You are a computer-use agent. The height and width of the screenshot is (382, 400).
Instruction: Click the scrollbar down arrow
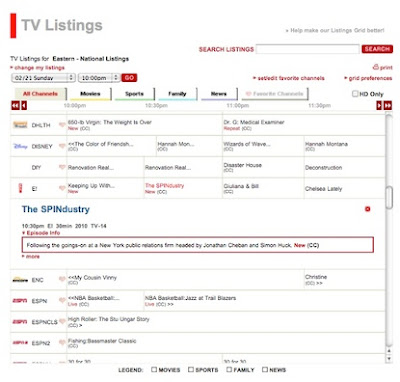tap(389, 358)
